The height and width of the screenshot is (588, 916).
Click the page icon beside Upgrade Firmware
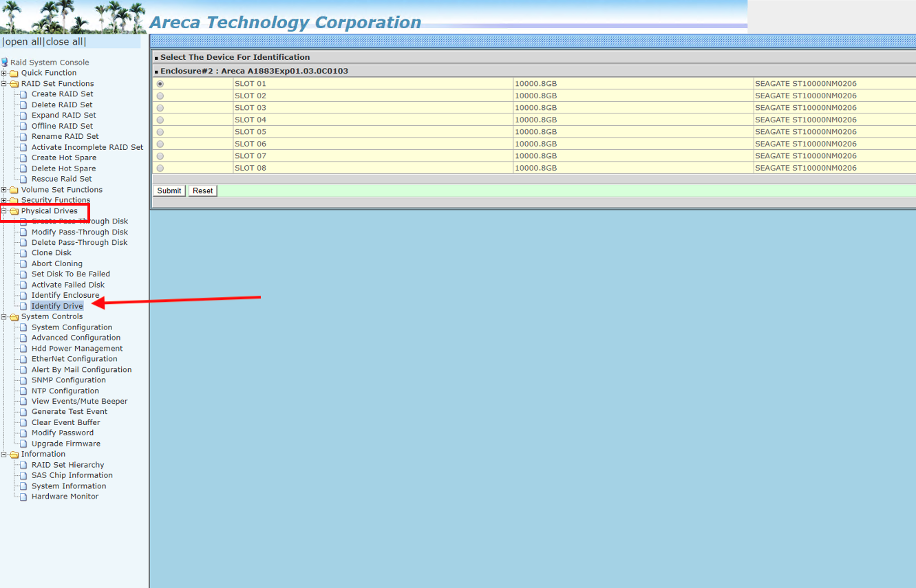coord(24,444)
